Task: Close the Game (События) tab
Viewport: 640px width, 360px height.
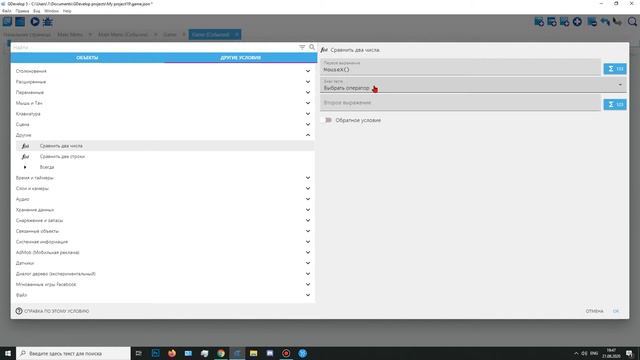Action: (236, 35)
